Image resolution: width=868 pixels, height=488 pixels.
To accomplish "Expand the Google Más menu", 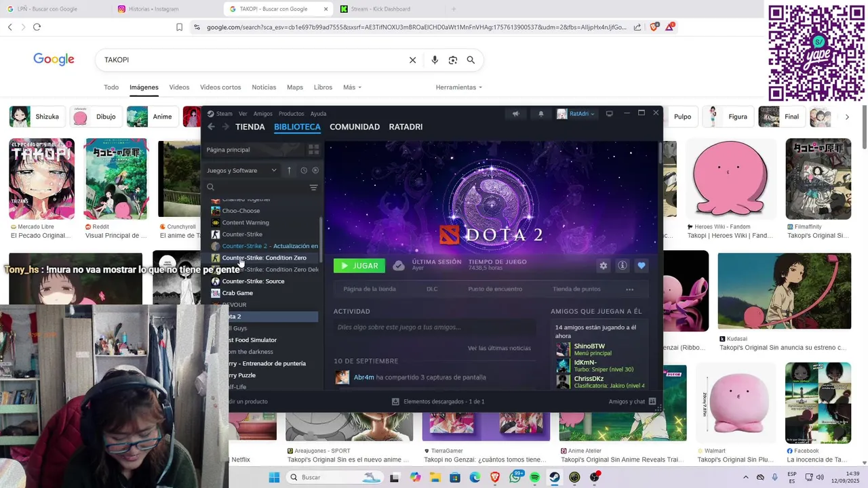I will (x=352, y=87).
